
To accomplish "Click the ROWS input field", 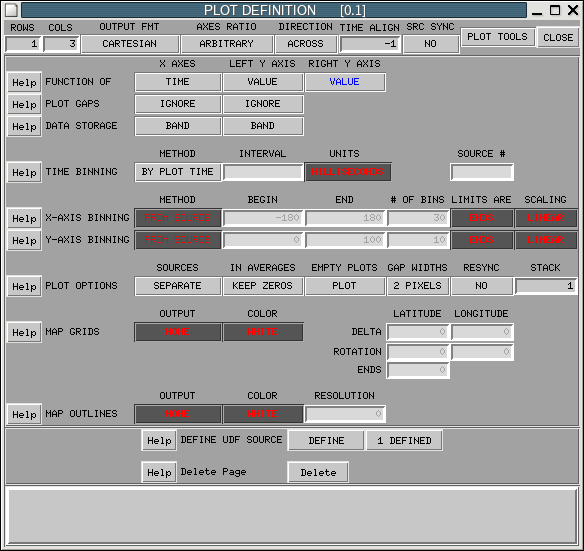I will click(23, 44).
